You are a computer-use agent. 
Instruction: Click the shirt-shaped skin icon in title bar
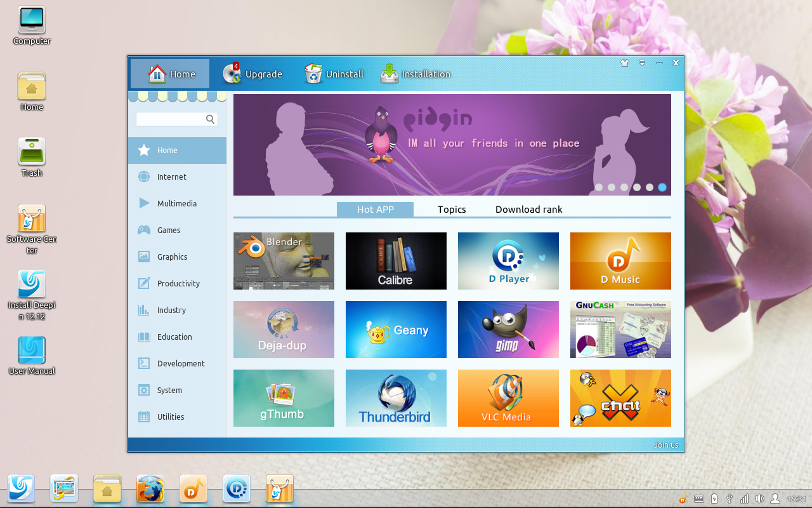tap(625, 63)
